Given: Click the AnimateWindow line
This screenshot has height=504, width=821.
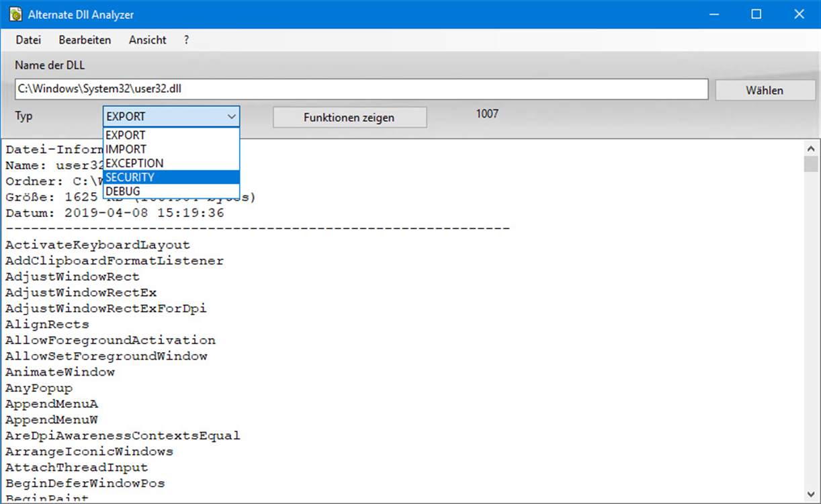Looking at the screenshot, I should click(60, 372).
